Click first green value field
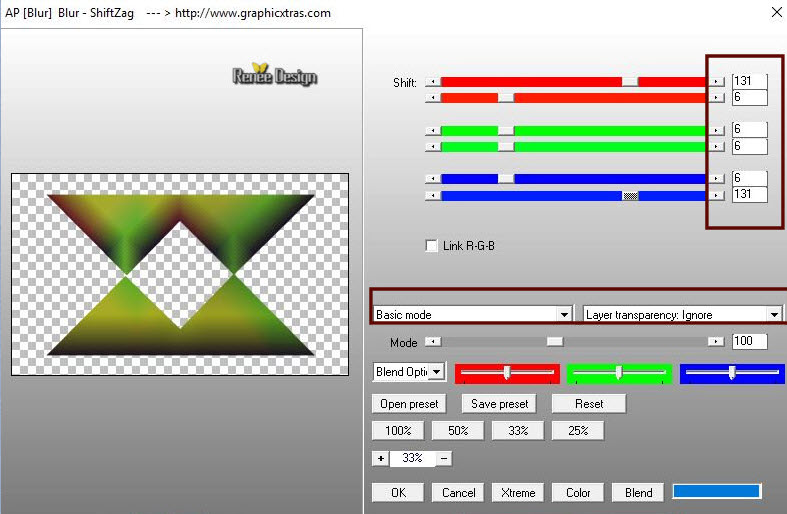The height and width of the screenshot is (514, 787). (749, 130)
